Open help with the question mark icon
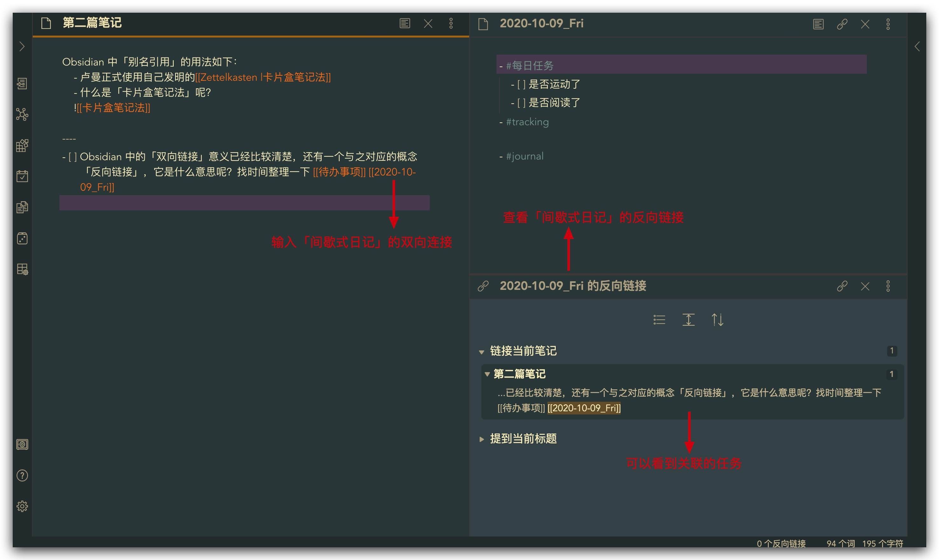 (x=22, y=475)
